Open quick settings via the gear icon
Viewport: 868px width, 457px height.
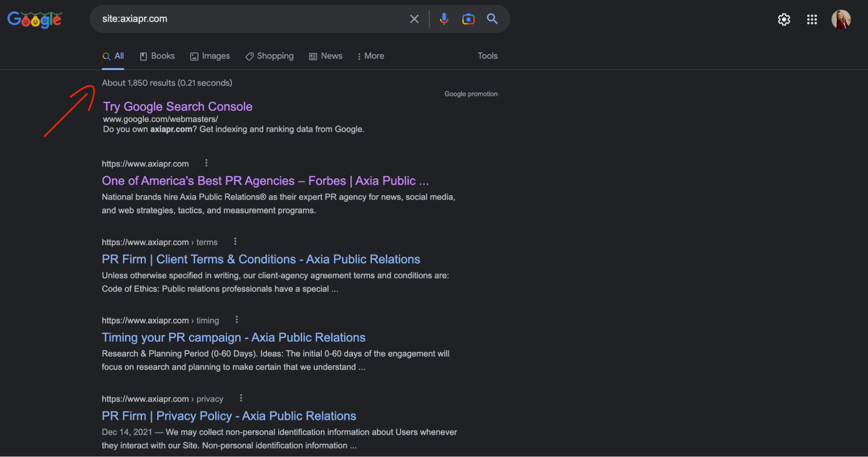click(x=784, y=20)
